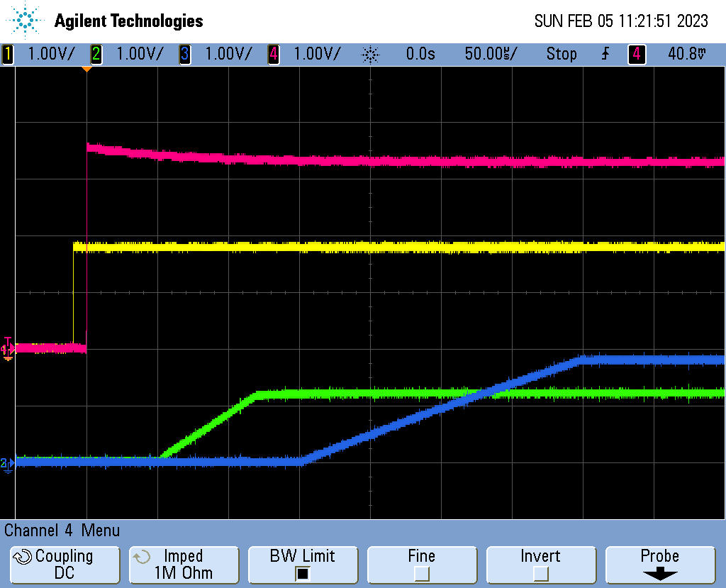This screenshot has height=588, width=726.
Task: Click the Stop acquisition status indicator
Action: click(x=562, y=54)
